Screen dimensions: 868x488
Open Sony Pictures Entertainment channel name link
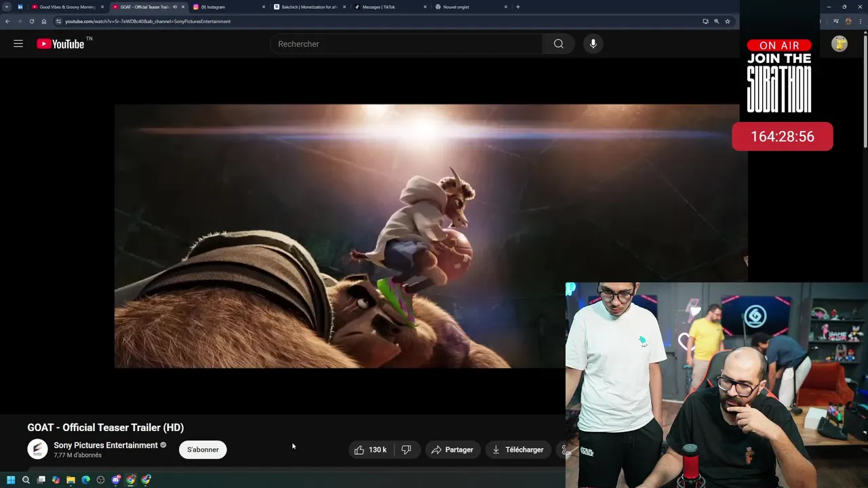(x=106, y=445)
